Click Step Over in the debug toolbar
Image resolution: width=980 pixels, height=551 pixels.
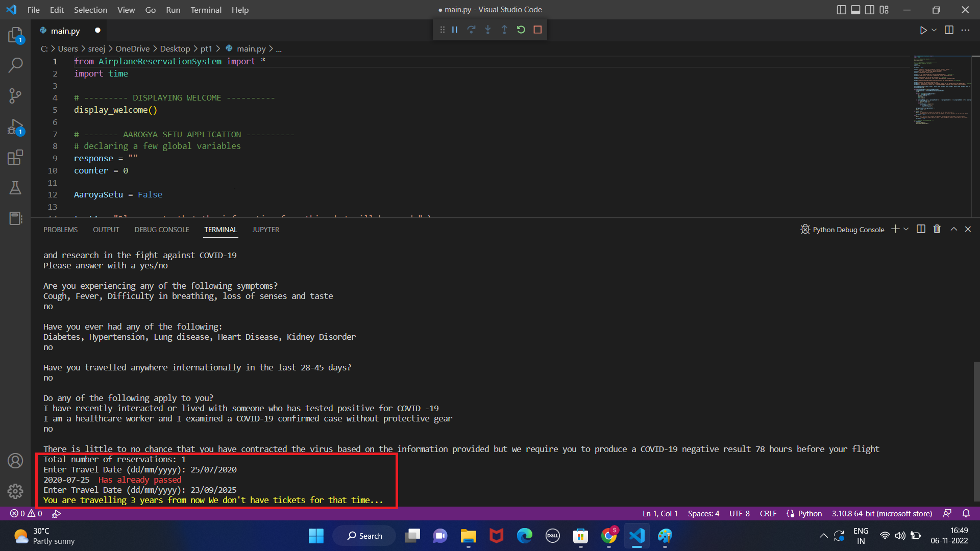pyautogui.click(x=471, y=30)
